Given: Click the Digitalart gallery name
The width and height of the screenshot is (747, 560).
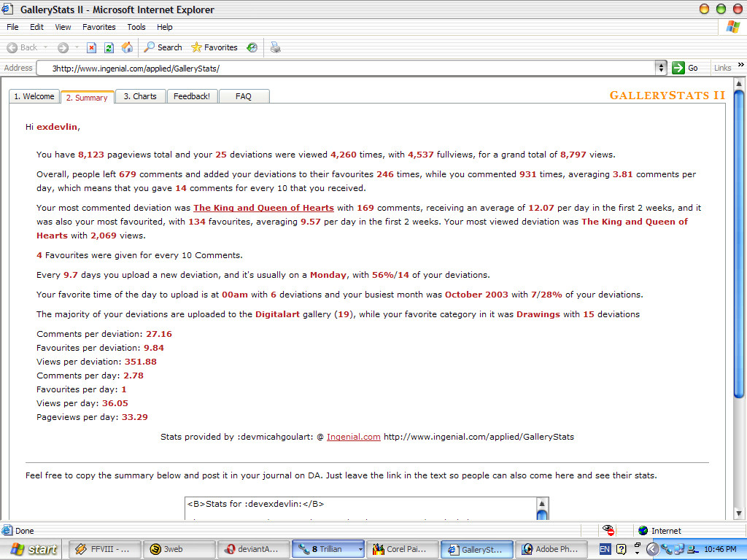Looking at the screenshot, I should [277, 314].
